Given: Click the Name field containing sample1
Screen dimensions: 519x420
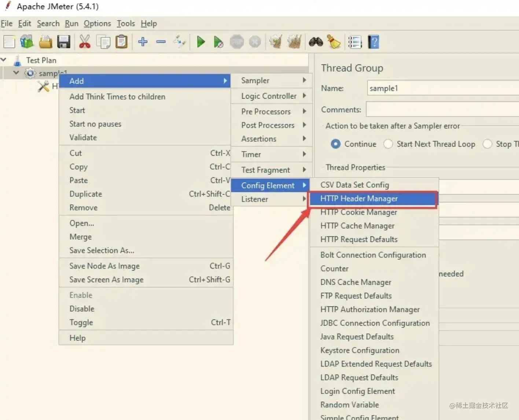Looking at the screenshot, I should coord(443,88).
